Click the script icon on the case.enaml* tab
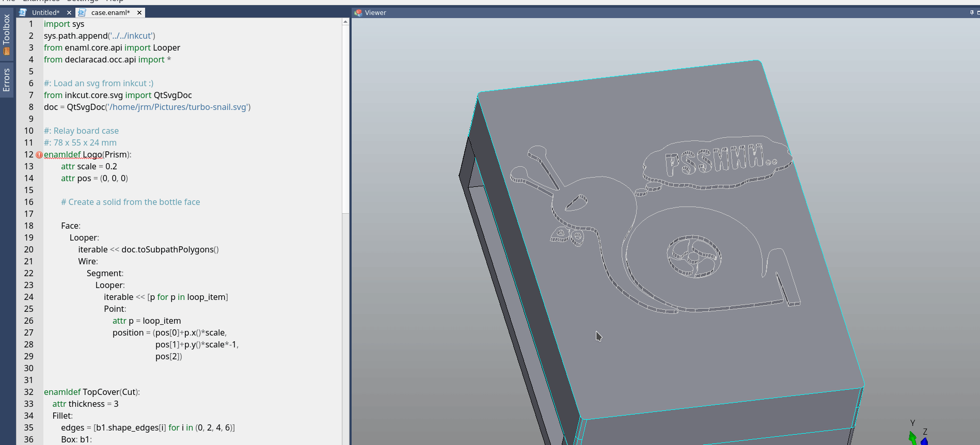The image size is (980, 445). [82, 12]
